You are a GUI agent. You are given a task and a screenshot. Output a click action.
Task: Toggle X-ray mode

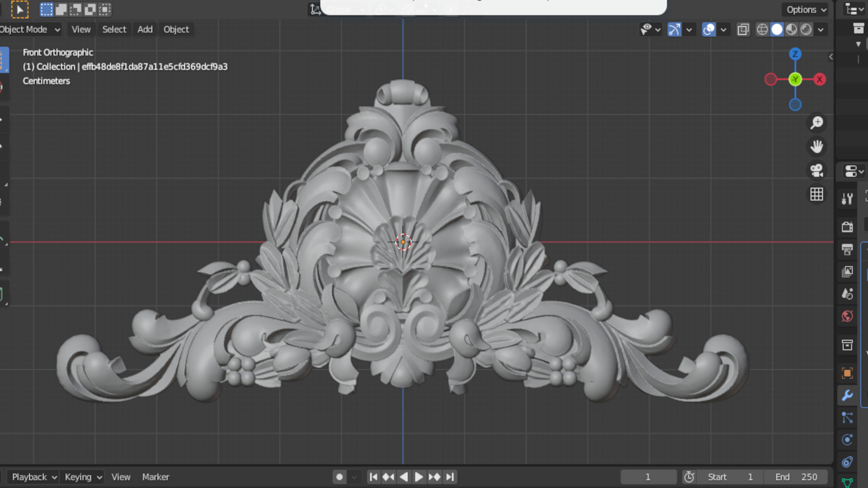coord(743,29)
